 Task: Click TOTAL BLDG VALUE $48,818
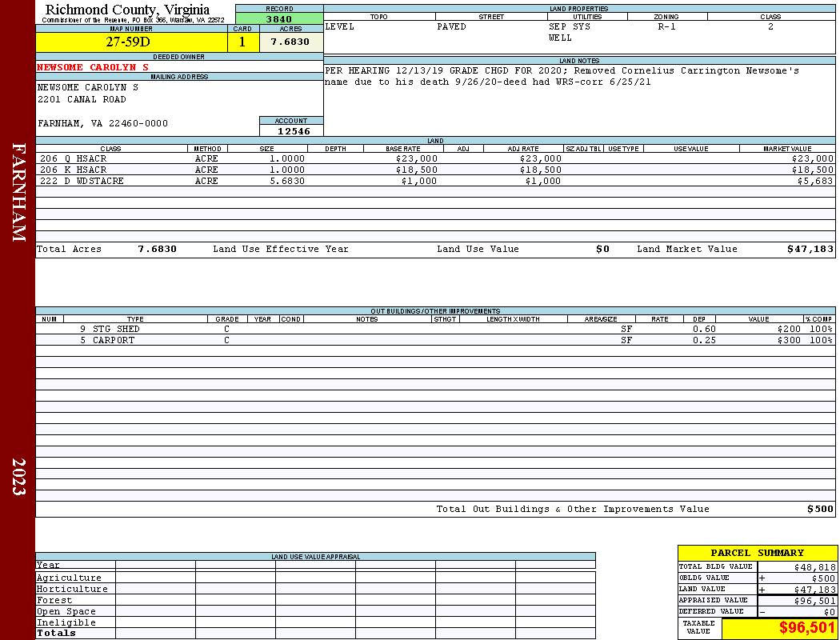pyautogui.click(x=815, y=567)
